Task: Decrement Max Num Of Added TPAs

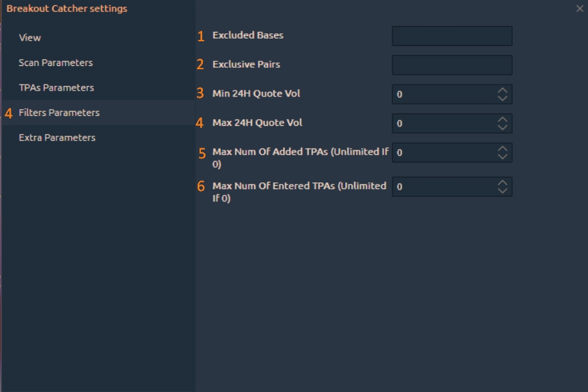Action: pyautogui.click(x=502, y=157)
